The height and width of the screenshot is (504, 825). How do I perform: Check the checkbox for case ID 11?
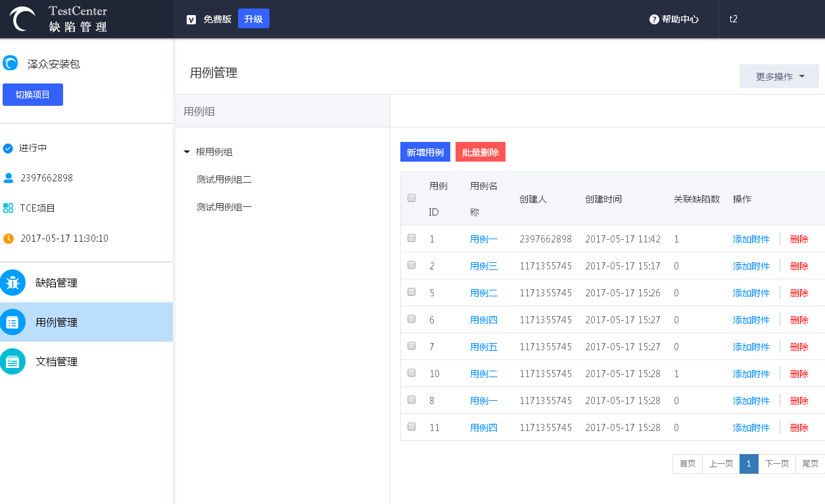[412, 426]
